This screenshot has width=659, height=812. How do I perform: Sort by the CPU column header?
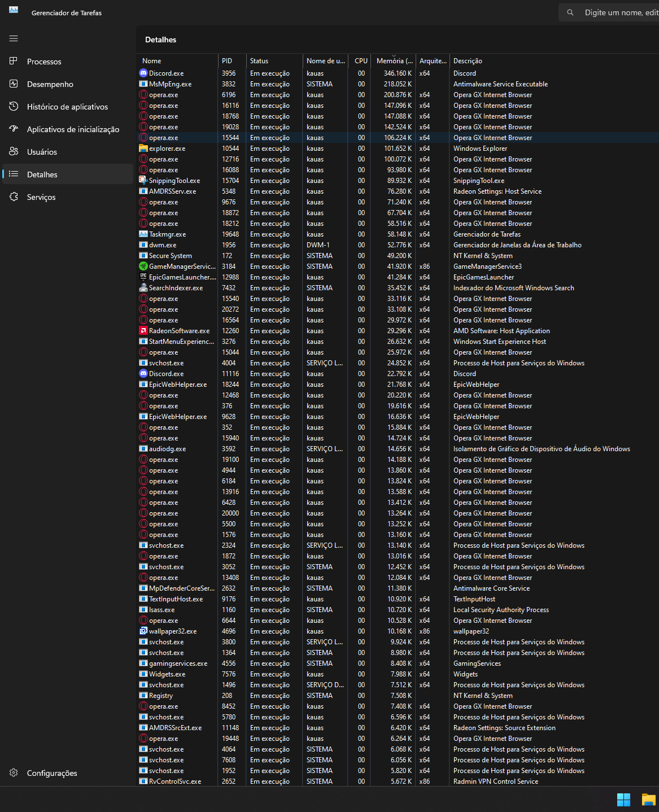(x=360, y=60)
